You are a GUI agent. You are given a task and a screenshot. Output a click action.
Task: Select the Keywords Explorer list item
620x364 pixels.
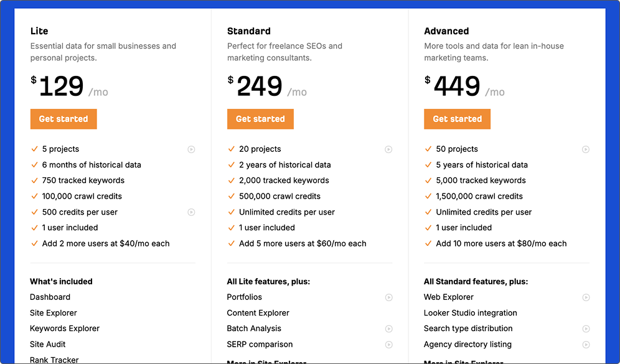tap(65, 329)
